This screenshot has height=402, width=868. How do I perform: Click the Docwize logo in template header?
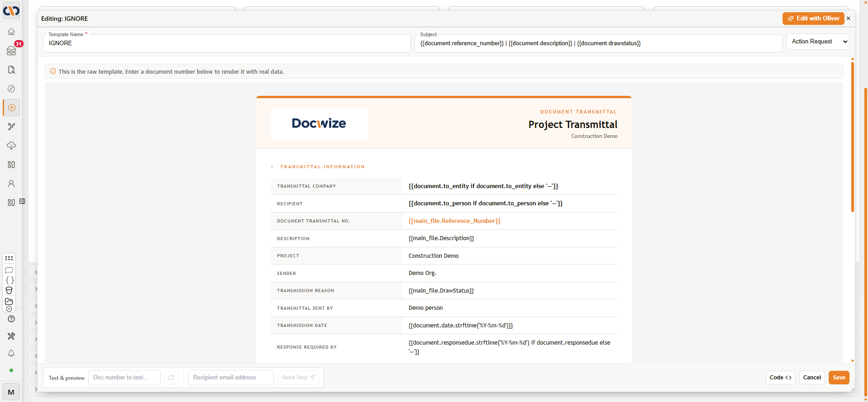click(x=319, y=123)
